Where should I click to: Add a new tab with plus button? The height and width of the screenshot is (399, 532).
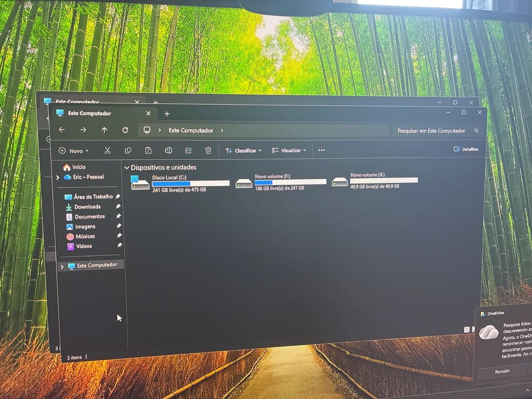[167, 114]
